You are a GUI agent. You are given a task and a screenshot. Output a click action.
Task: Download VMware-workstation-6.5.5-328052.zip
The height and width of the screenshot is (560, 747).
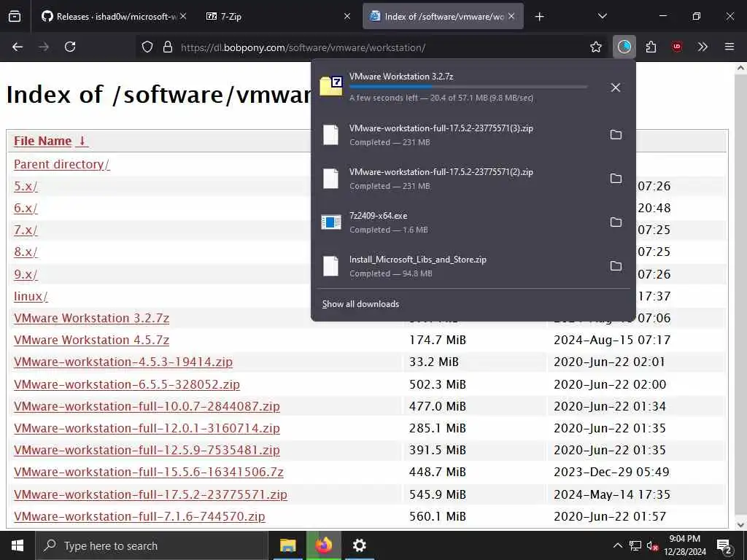pyautogui.click(x=127, y=384)
